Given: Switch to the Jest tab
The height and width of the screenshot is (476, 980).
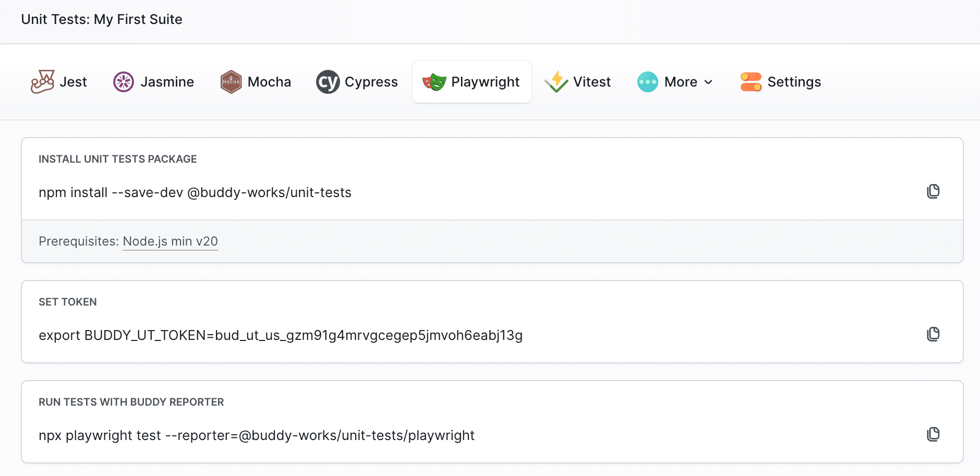Looking at the screenshot, I should pos(73,81).
